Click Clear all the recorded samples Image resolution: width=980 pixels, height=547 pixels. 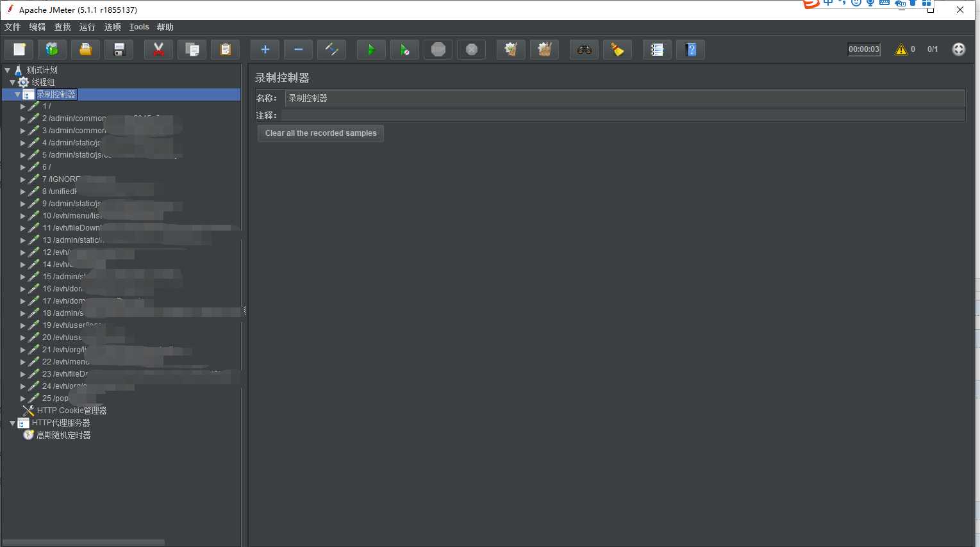(x=320, y=133)
